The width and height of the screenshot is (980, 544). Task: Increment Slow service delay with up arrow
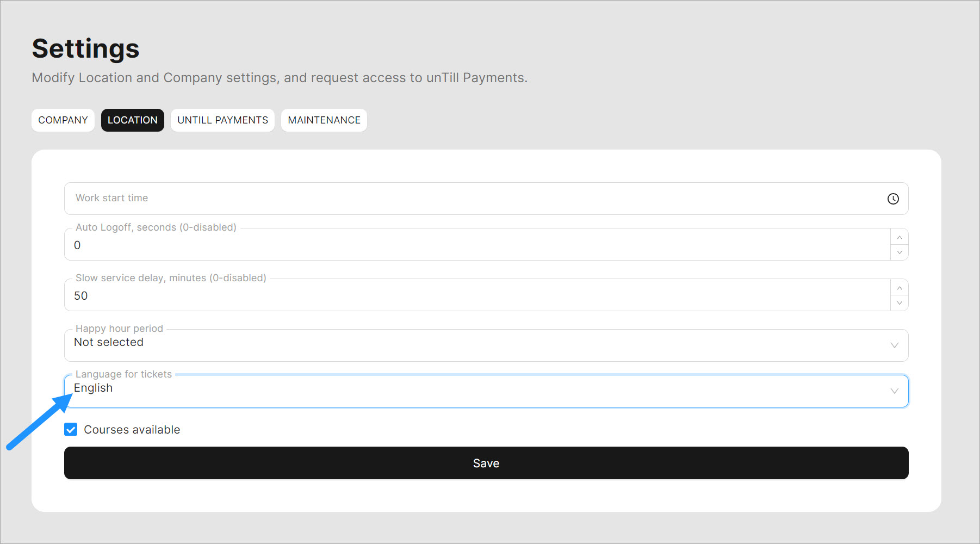(x=900, y=288)
